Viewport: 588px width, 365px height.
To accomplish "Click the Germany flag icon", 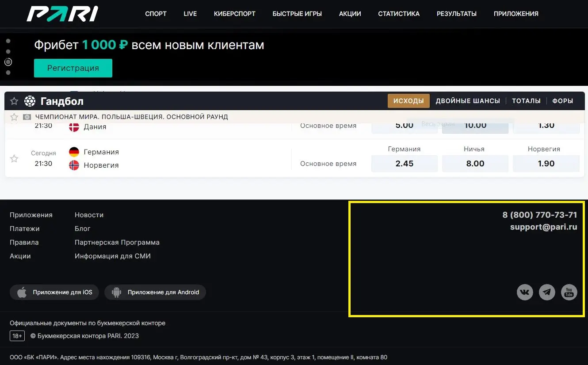I will coord(74,152).
